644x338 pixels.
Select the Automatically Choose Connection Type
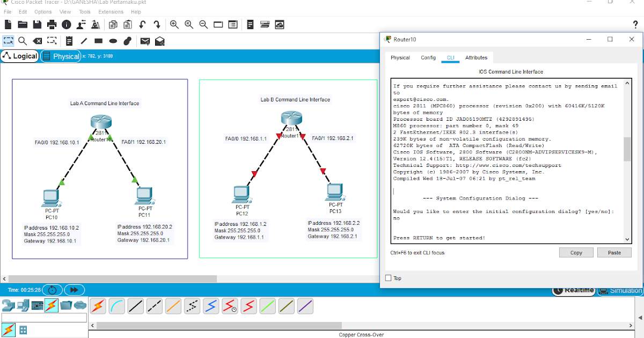97,306
